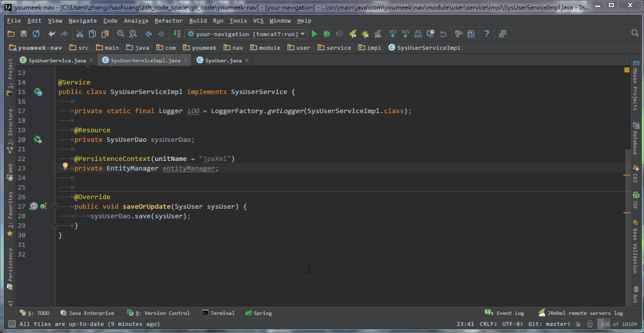Open the CRLF line separator dropdown
Viewport: 644px width, 333px height.
pyautogui.click(x=488, y=324)
